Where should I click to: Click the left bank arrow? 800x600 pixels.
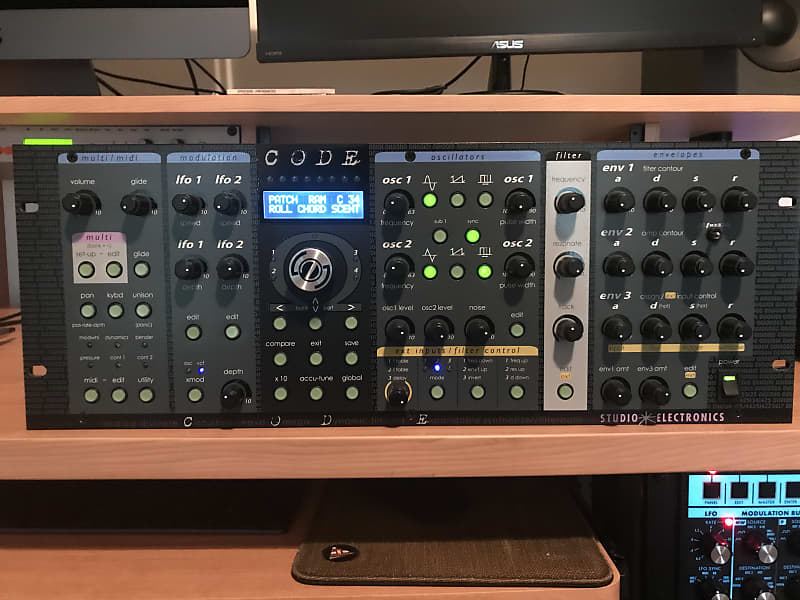point(279,307)
